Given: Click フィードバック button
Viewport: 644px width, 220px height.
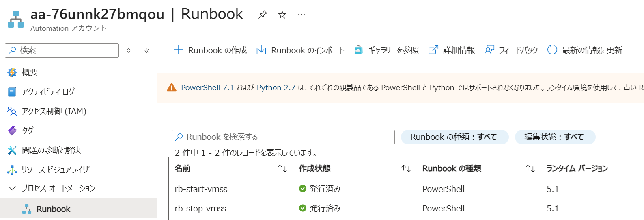Looking at the screenshot, I should [511, 50].
